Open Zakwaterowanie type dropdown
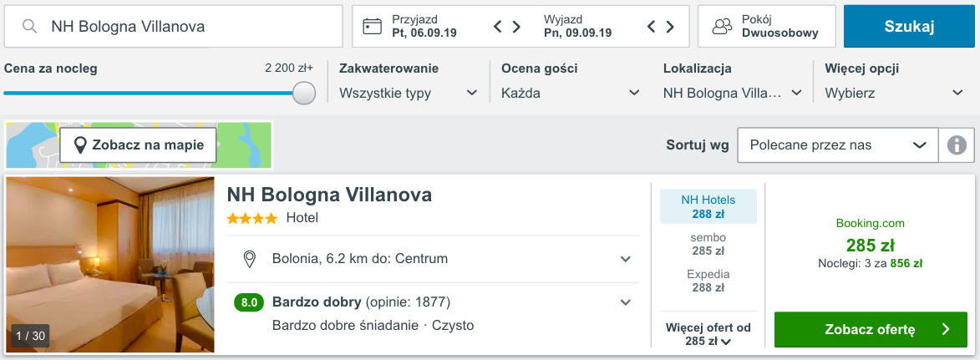 409,93
